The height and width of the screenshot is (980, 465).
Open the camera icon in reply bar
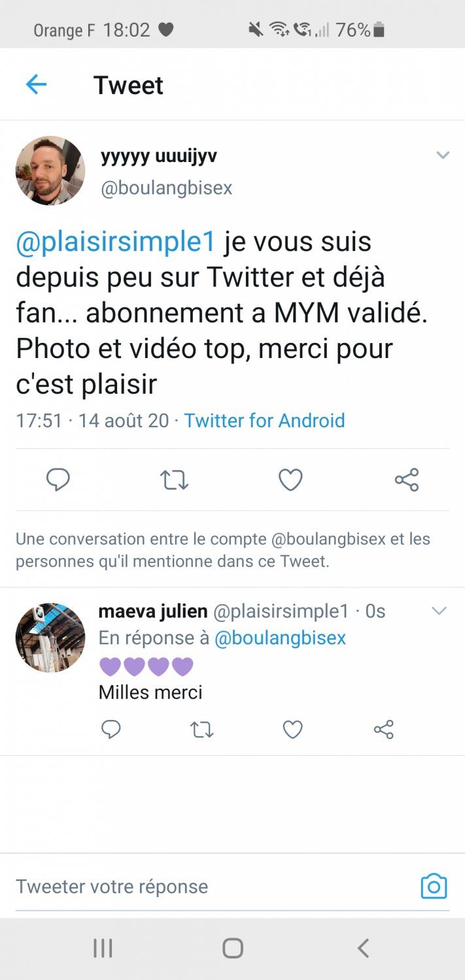434,887
